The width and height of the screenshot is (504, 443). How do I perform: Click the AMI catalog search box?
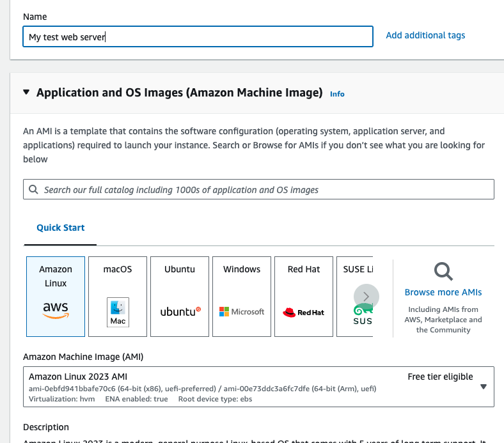point(258,189)
